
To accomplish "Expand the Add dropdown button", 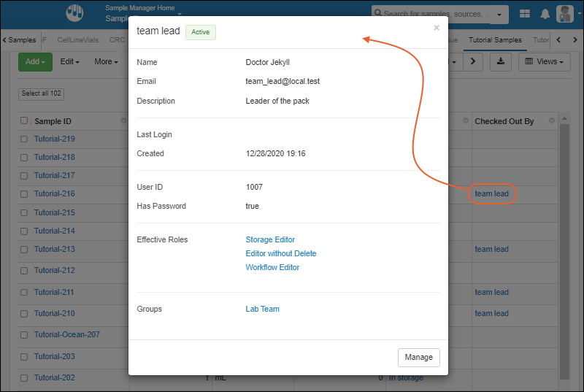I will point(35,62).
